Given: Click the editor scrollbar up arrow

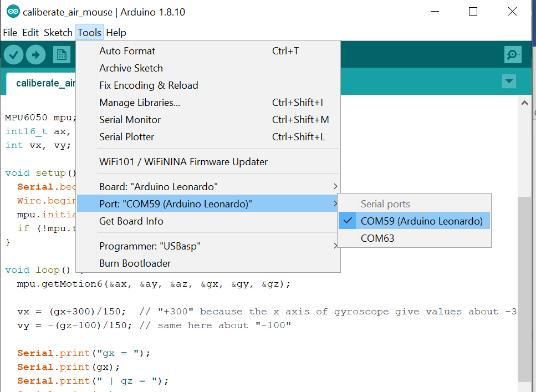Looking at the screenshot, I should (524, 103).
